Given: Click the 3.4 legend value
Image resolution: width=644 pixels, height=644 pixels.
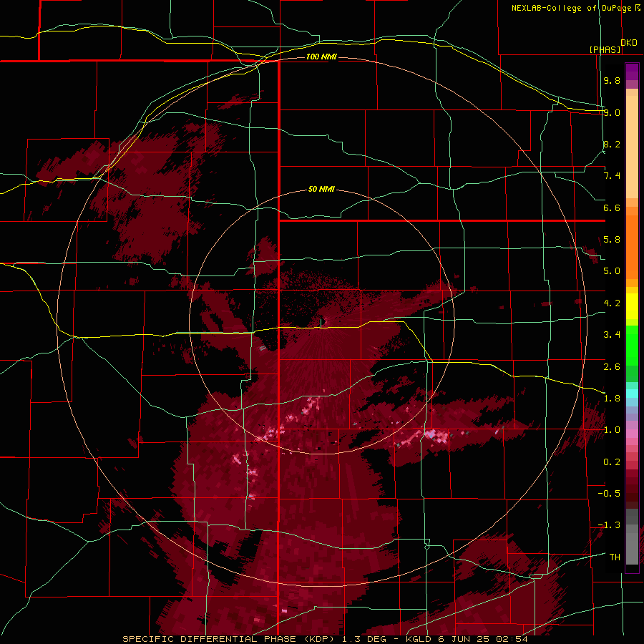Looking at the screenshot, I should coord(612,335).
